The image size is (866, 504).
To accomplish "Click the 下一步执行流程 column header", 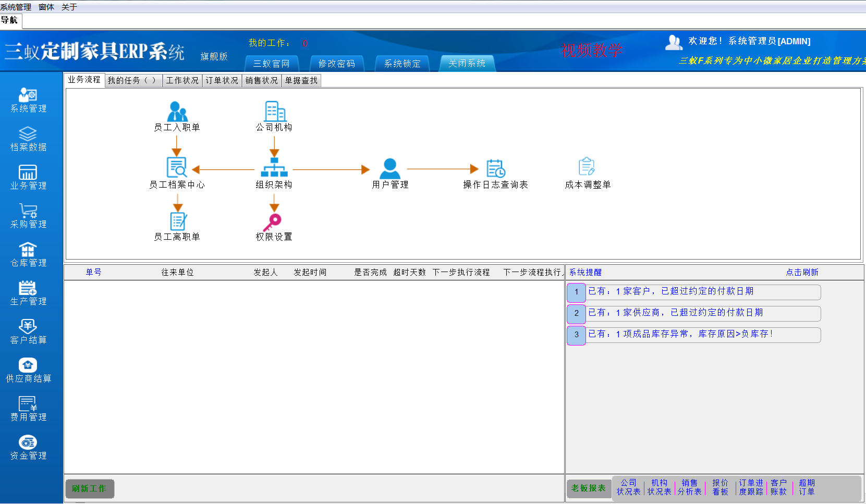I will point(461,272).
